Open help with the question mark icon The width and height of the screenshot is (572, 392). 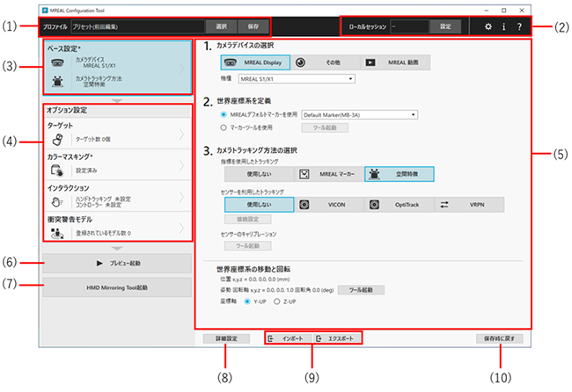[x=519, y=26]
